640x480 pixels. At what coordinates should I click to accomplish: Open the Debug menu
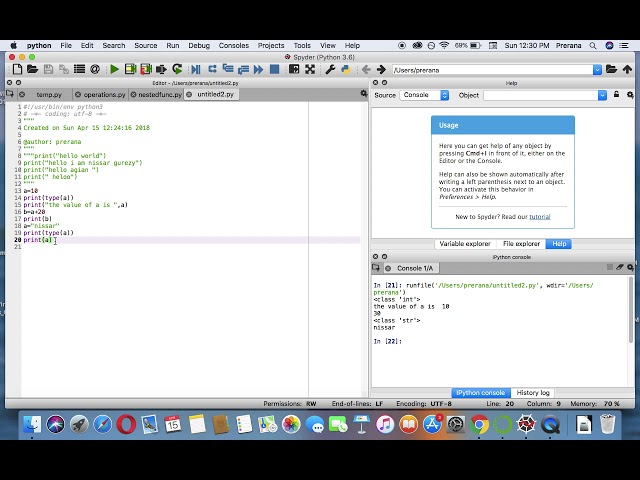tap(199, 46)
